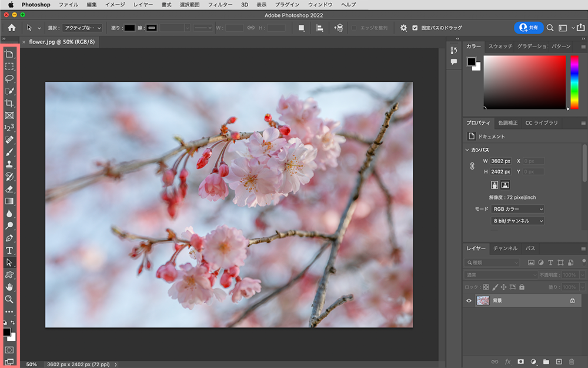Open the Color panel flyout menu
Image resolution: width=588 pixels, height=368 pixels.
pos(583,47)
